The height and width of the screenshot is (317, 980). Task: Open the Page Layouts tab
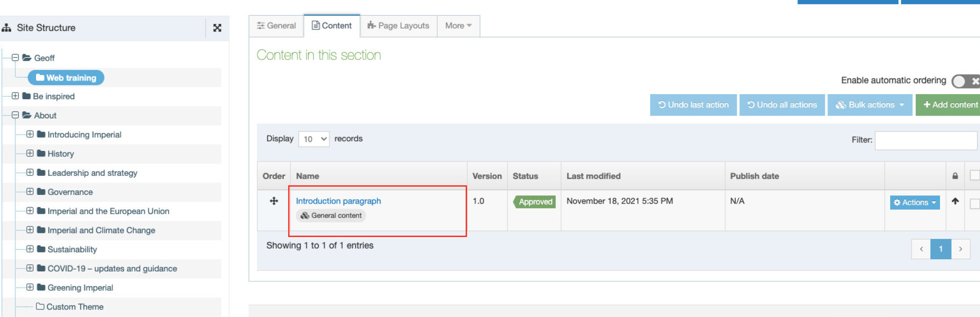pyautogui.click(x=398, y=26)
